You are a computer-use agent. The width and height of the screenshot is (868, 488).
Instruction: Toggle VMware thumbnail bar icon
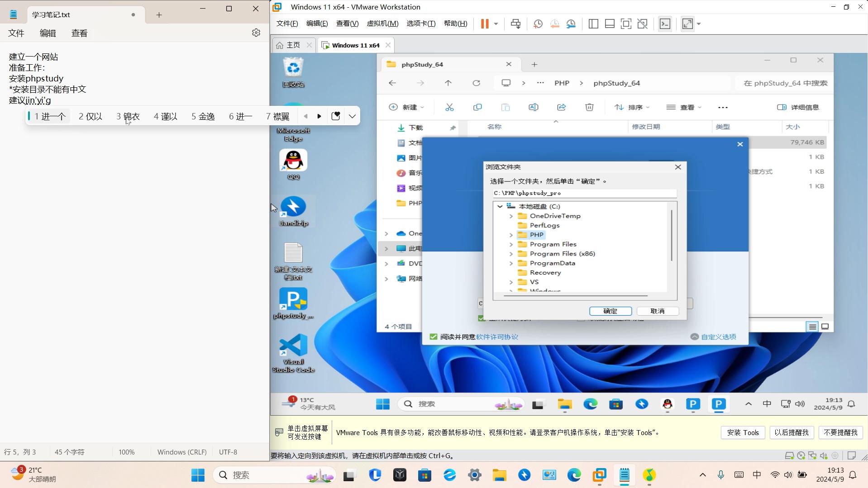pos(610,24)
